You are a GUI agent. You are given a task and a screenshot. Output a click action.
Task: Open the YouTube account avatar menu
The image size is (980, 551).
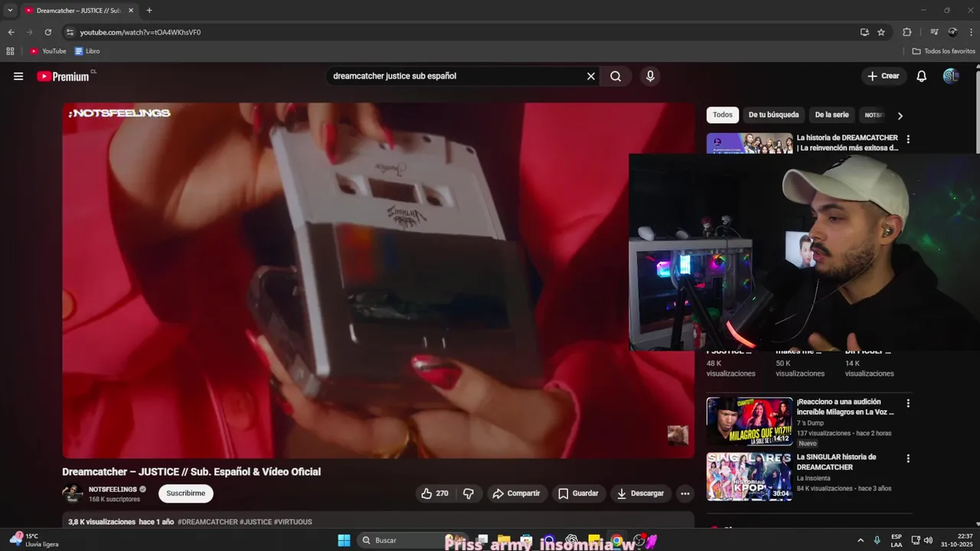coord(951,77)
